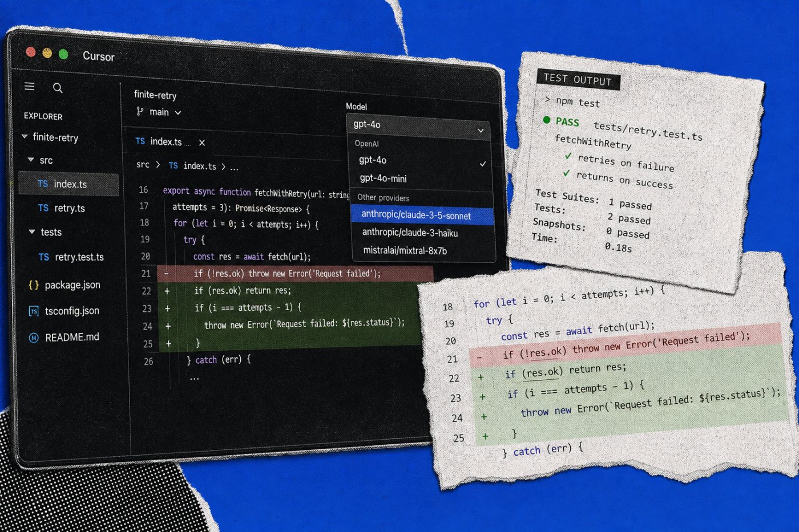Click the TS icon next to retry.test.ts

pos(44,257)
